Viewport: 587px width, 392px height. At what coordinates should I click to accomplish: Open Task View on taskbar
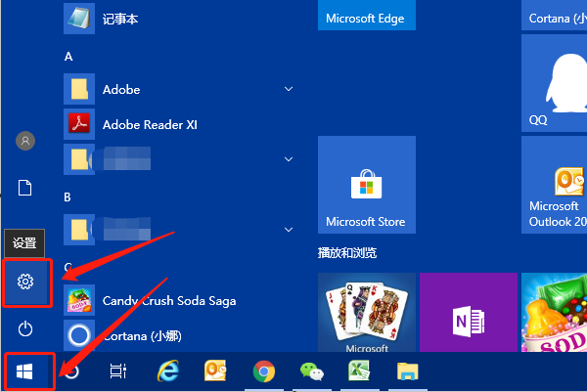click(x=117, y=371)
